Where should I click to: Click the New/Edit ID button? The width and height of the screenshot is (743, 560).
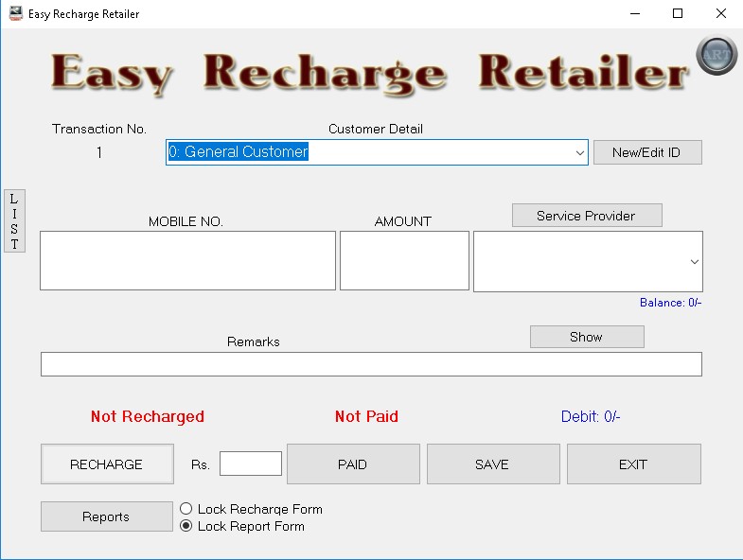[647, 152]
